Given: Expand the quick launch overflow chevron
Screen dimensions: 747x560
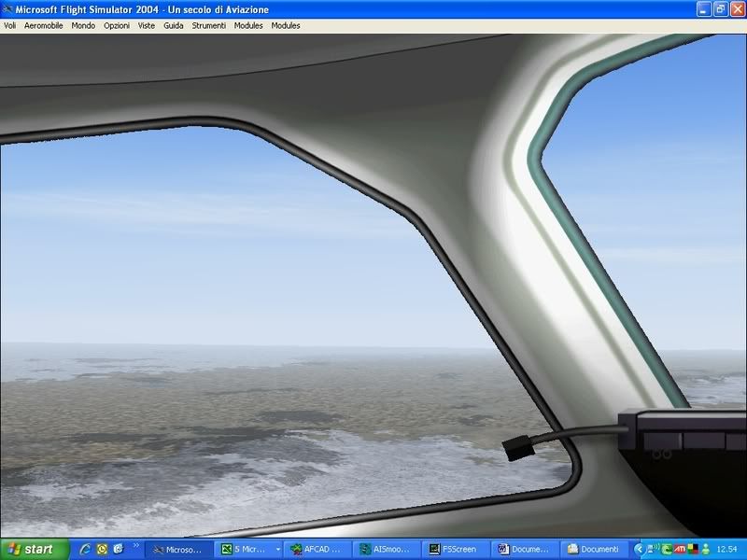Looking at the screenshot, I should click(135, 545).
